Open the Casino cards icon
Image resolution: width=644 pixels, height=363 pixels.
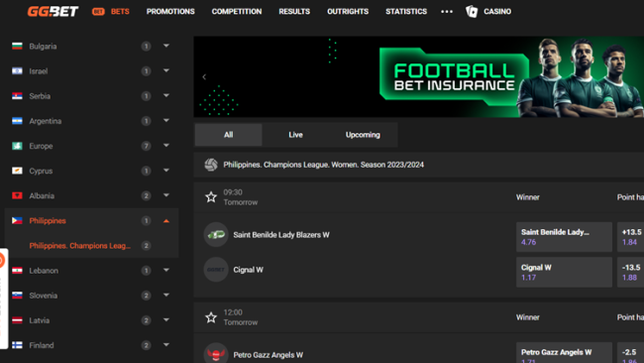point(472,12)
